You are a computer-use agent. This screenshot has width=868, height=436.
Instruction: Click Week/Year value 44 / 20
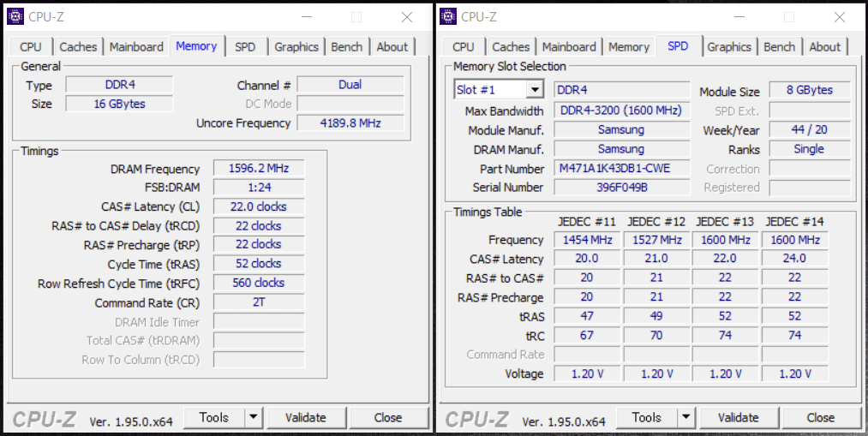[x=810, y=130]
